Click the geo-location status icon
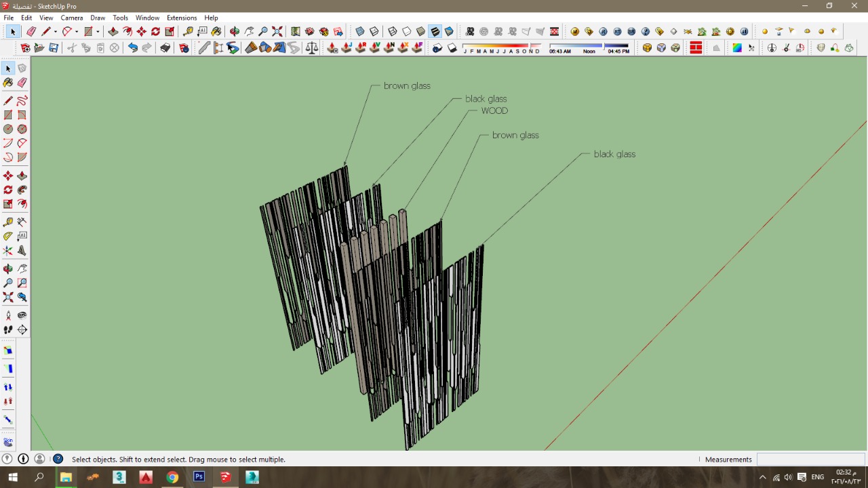The image size is (868, 488). [x=7, y=459]
